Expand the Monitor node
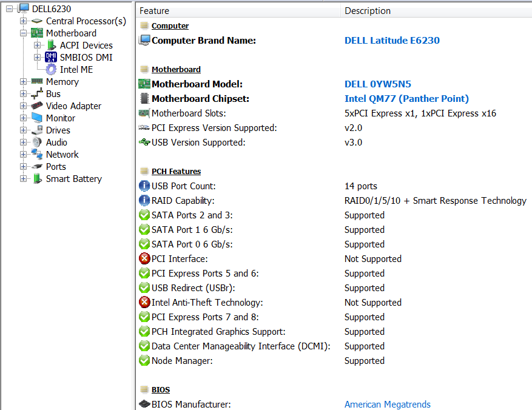532x410 pixels. [23, 118]
